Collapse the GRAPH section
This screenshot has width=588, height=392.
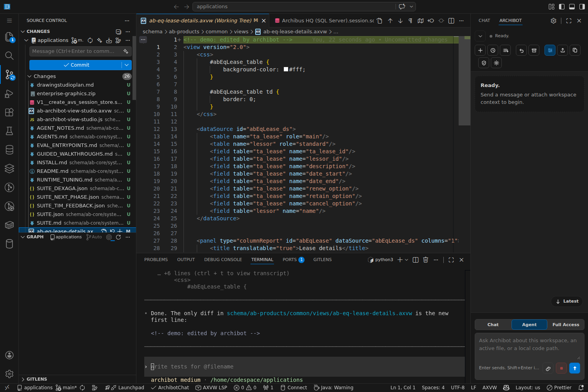click(x=23, y=237)
